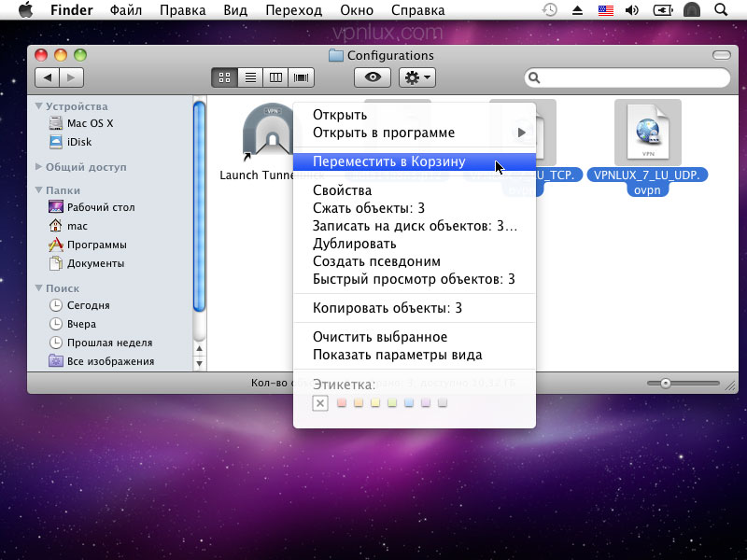Apply the yellow label color

tap(375, 403)
